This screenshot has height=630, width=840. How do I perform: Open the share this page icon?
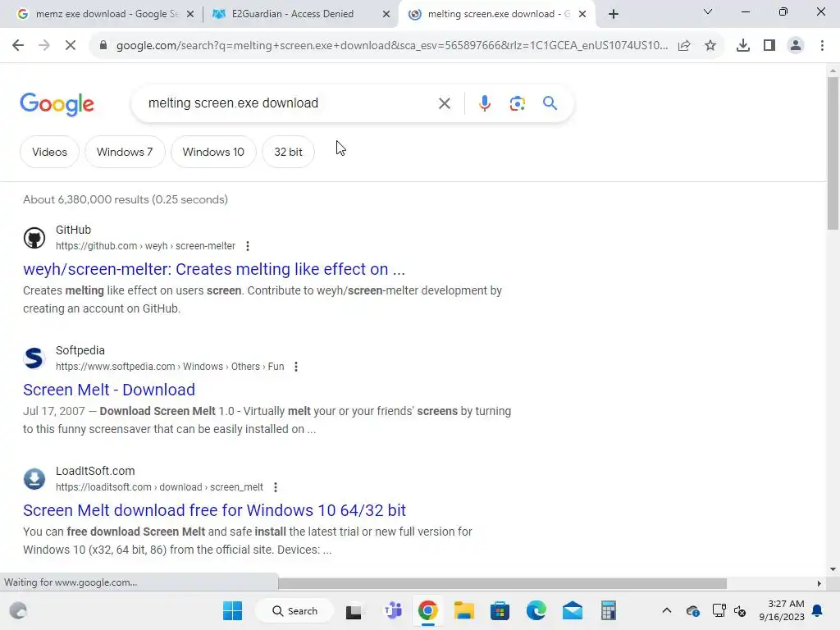(684, 46)
